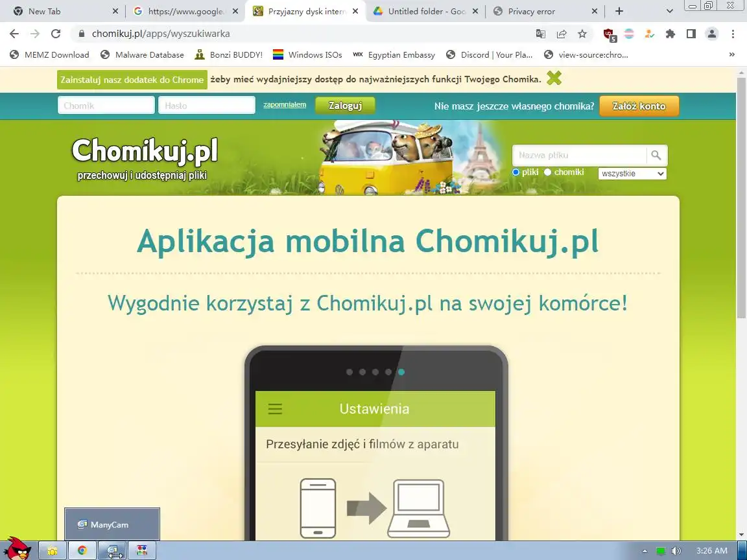The width and height of the screenshot is (747, 560).
Task: Close the Przyjazny dysk internetowy tab
Action: coord(355,11)
